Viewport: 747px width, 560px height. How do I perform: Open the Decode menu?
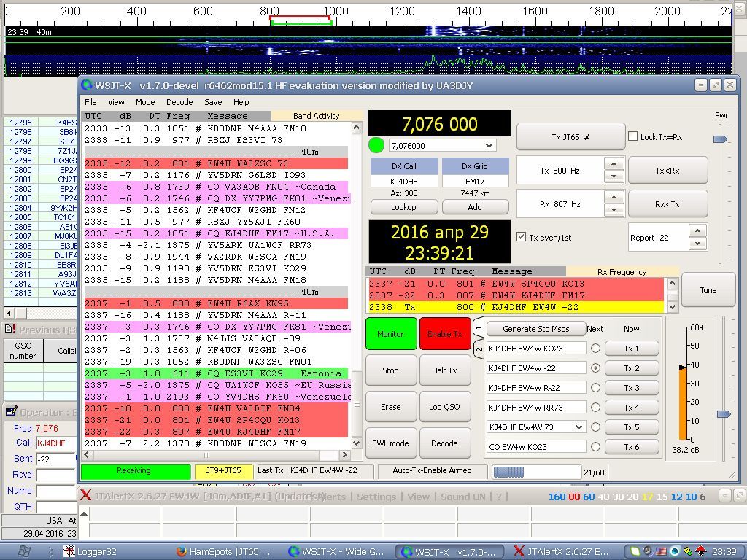(179, 102)
